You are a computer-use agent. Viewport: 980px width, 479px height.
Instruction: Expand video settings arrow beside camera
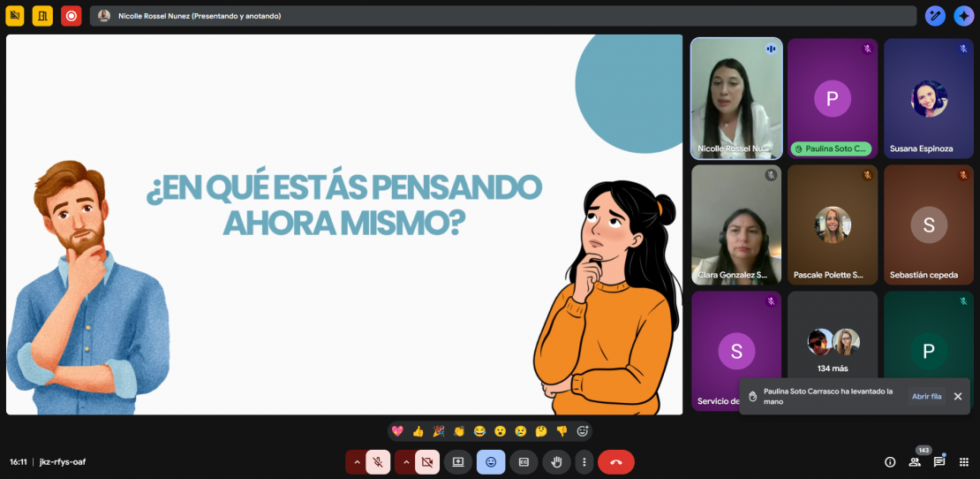[406, 461]
